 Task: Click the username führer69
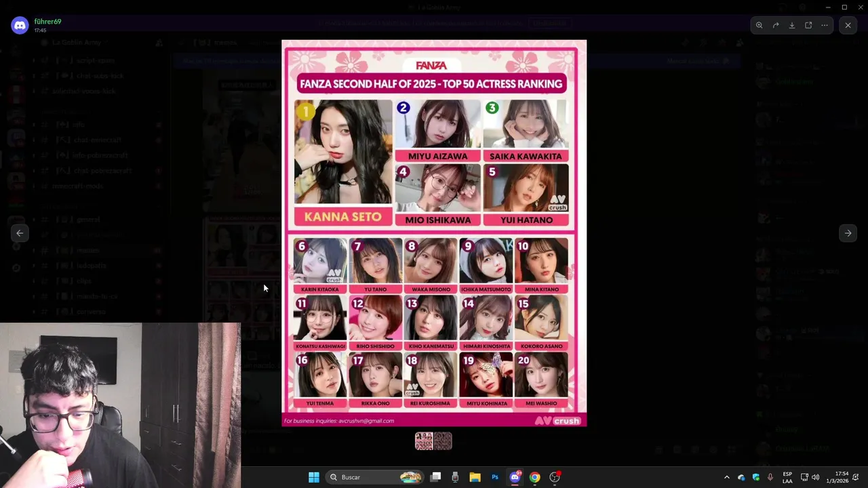pyautogui.click(x=47, y=22)
